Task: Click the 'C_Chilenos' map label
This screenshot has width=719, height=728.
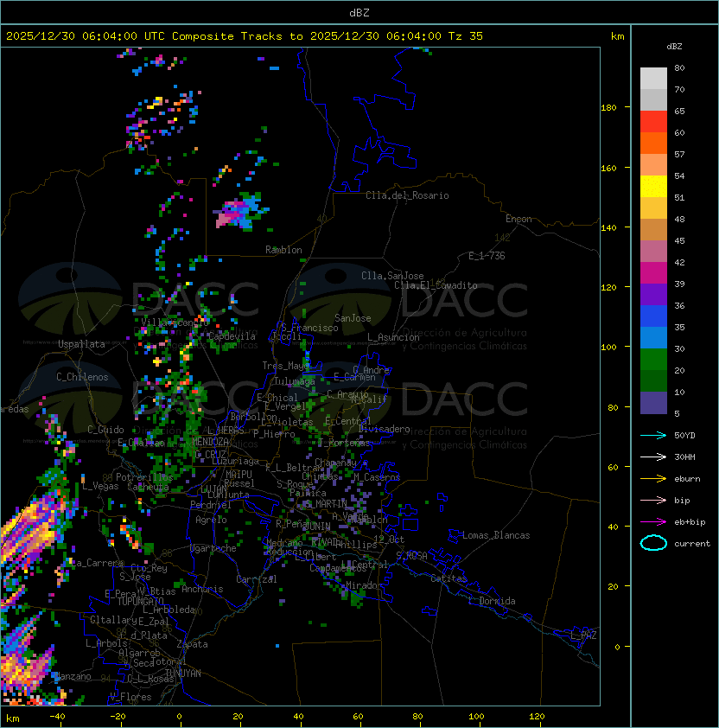Action: (82, 377)
